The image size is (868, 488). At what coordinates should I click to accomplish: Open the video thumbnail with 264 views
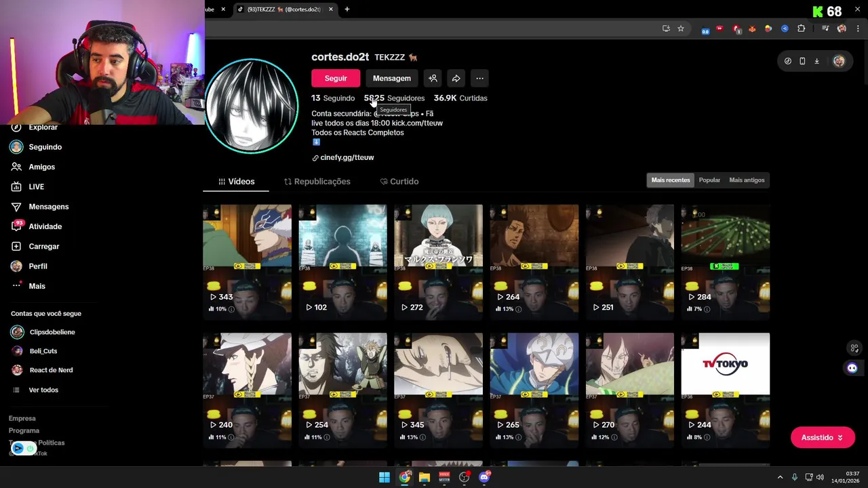(534, 261)
